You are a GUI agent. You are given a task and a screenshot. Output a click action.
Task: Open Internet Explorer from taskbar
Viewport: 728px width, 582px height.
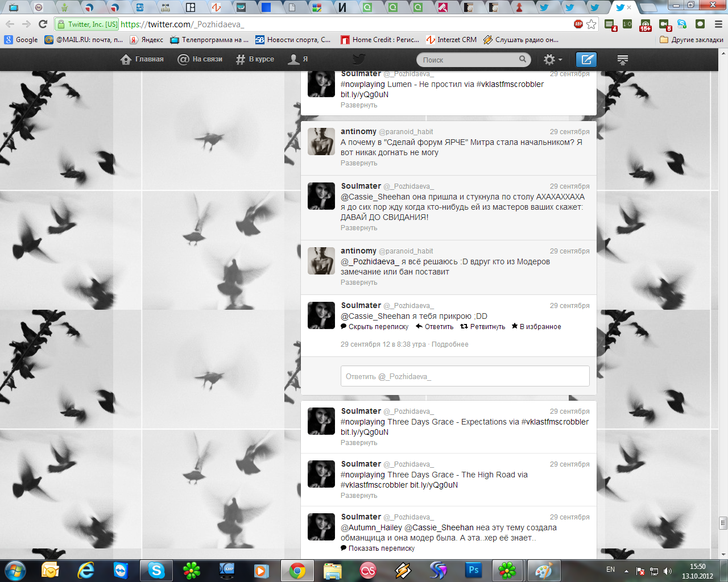coord(85,570)
